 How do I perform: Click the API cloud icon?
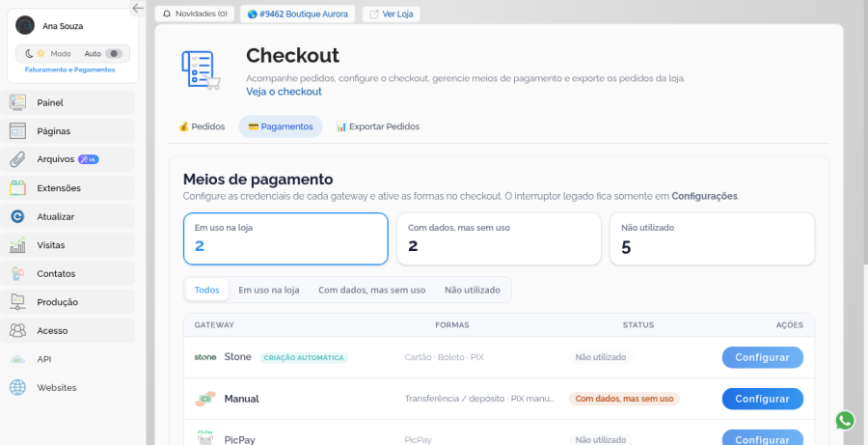click(17, 359)
